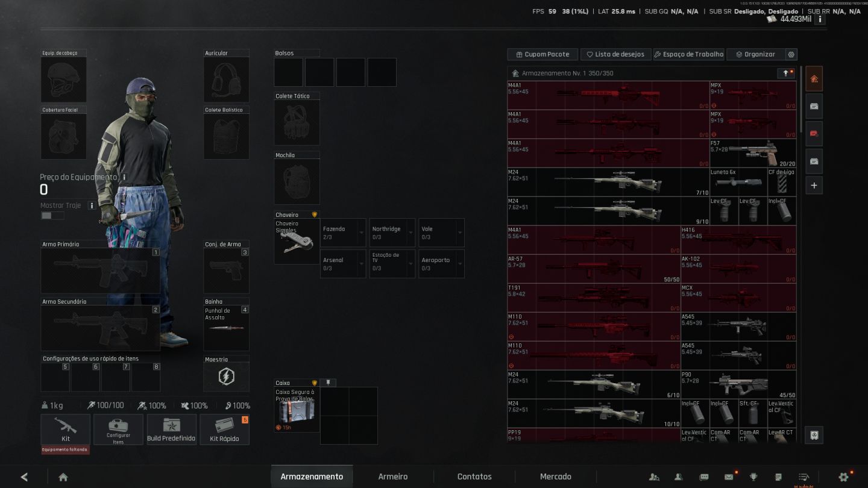Add a new storage page with plus icon
The height and width of the screenshot is (488, 868).
[814, 186]
